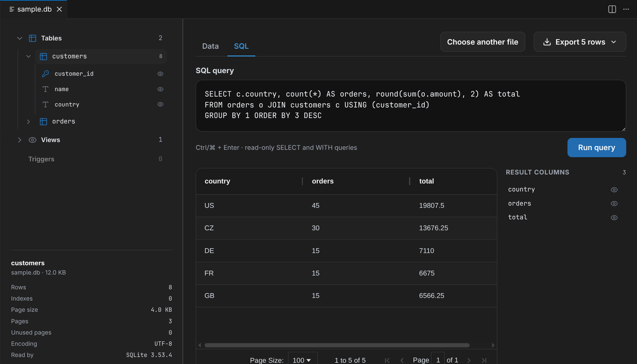Hide the total result column

[614, 218]
